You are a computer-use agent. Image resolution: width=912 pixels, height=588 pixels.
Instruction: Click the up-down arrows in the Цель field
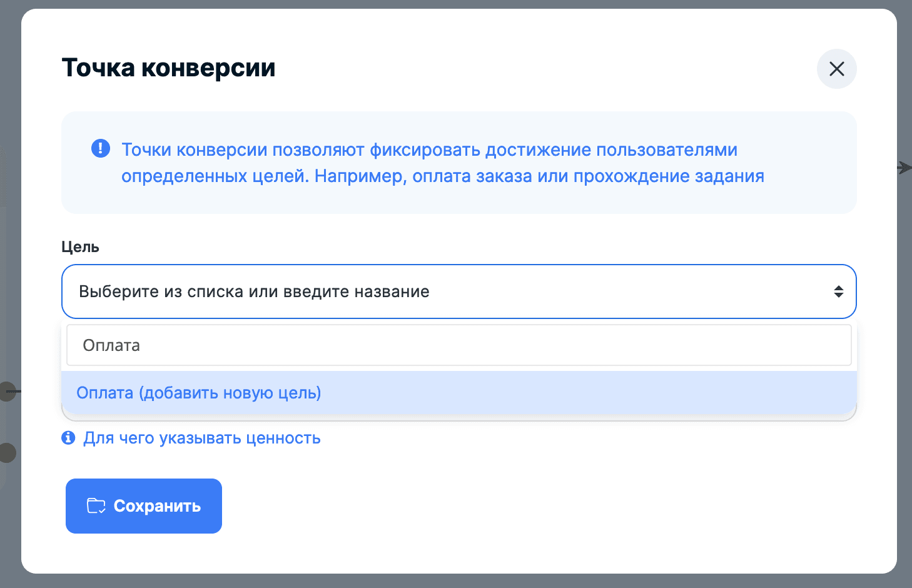tap(838, 291)
